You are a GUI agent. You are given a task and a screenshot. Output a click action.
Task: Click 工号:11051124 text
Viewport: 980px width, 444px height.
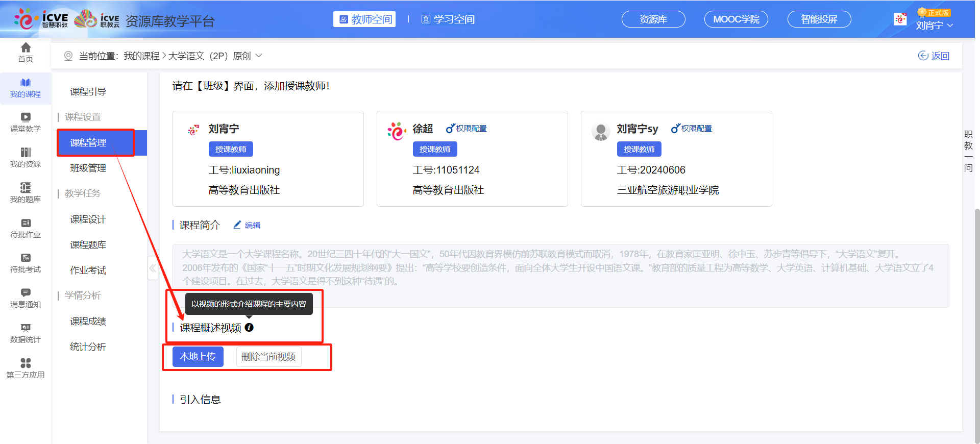(446, 170)
